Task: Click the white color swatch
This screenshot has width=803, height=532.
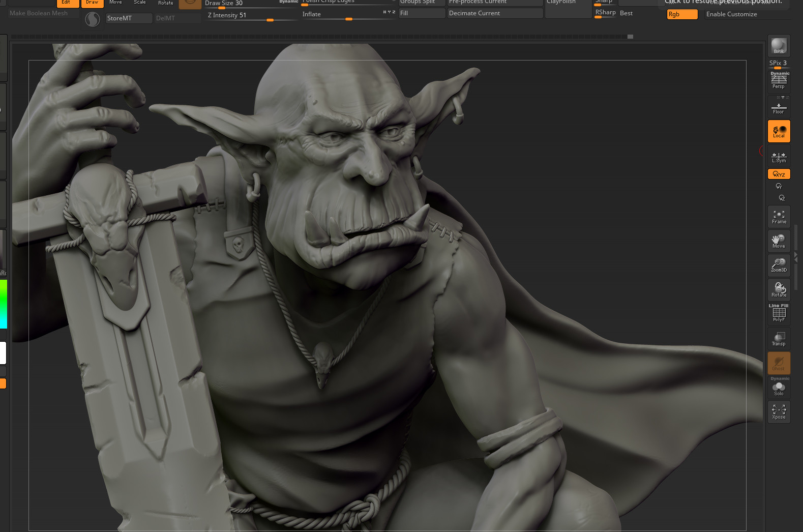Action: click(x=3, y=352)
